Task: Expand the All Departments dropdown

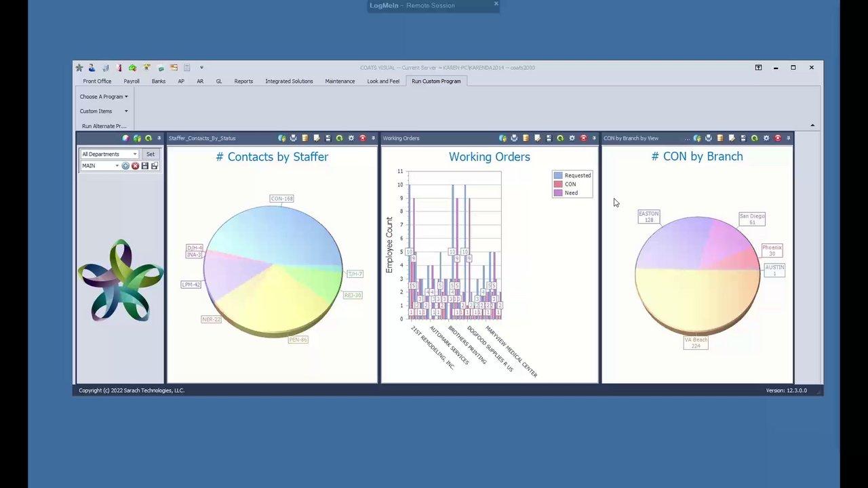Action: tap(109, 154)
